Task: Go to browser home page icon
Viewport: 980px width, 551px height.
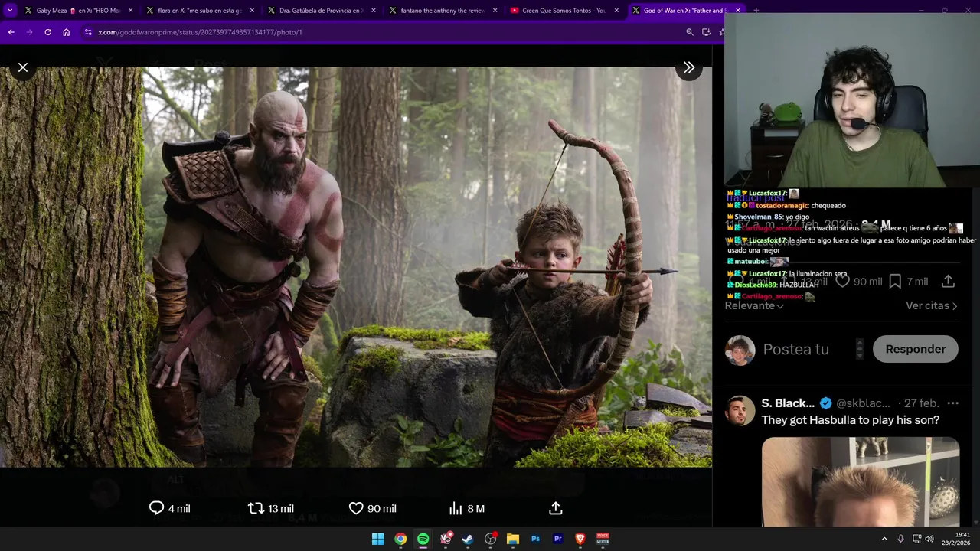Action: [x=66, y=32]
